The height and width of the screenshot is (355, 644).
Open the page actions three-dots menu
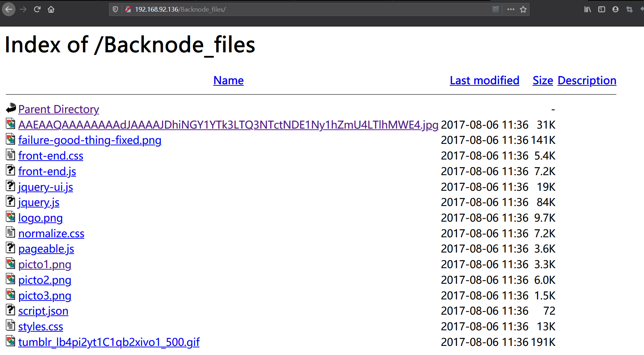511,9
